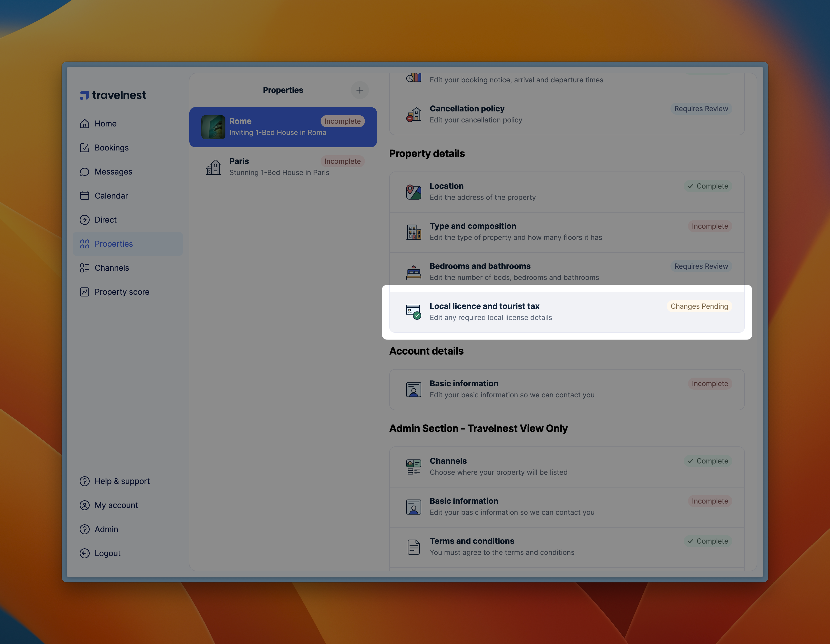830x644 pixels.
Task: Open Help & support link
Action: point(122,481)
